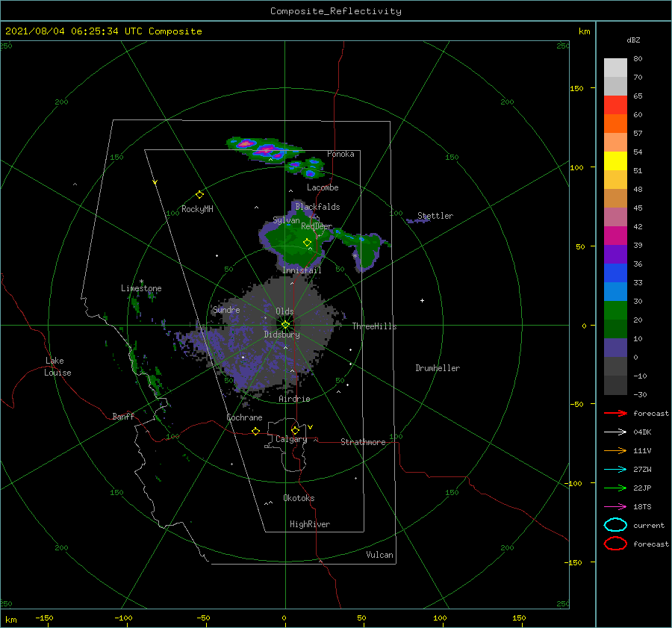
Task: Pick the light gray 80 dBZ swatch
Action: click(615, 67)
